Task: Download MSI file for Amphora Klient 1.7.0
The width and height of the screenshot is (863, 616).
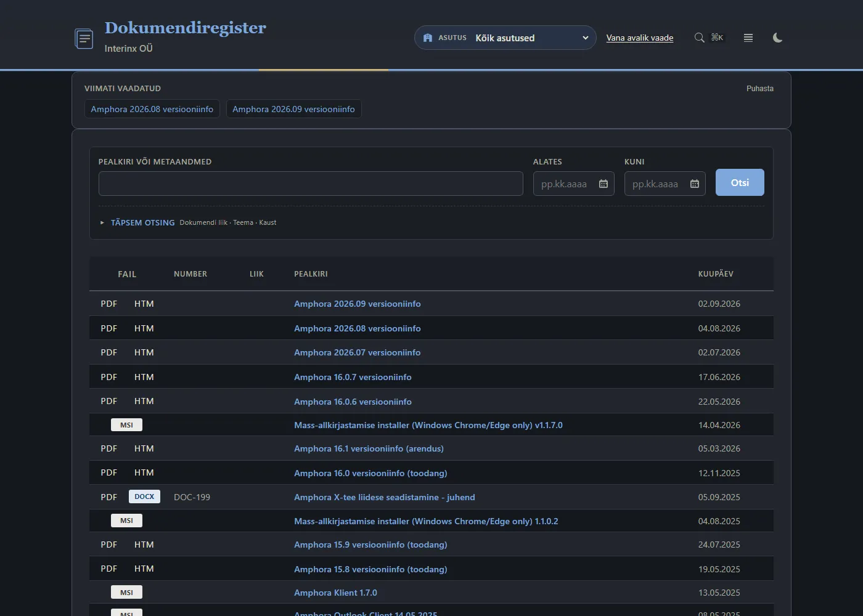Action: tap(126, 593)
